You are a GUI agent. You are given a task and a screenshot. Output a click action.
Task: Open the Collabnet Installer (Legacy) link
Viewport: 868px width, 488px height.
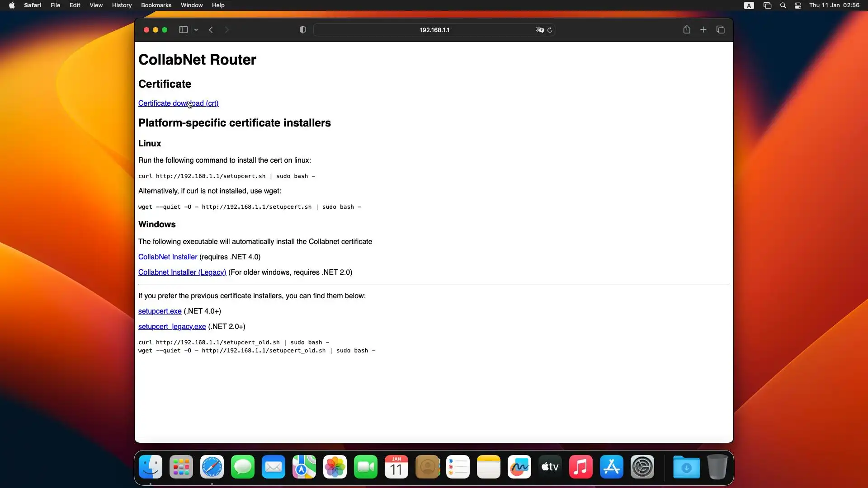point(182,272)
